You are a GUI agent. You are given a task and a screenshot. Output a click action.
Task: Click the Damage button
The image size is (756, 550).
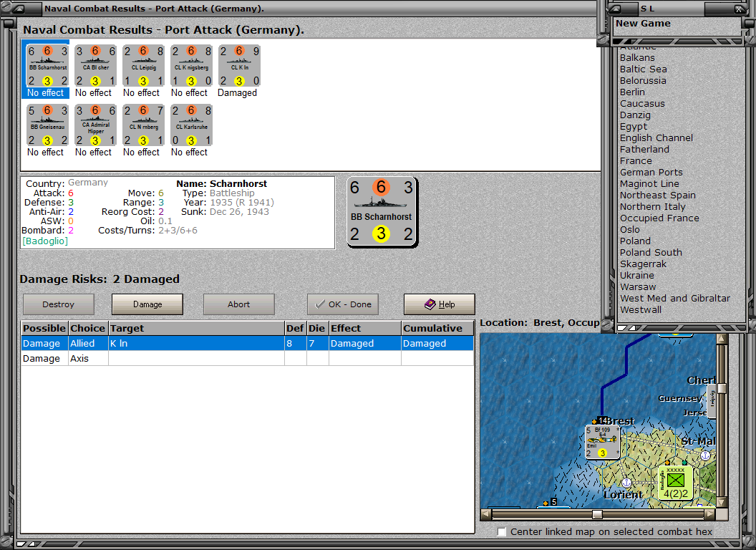coord(147,304)
